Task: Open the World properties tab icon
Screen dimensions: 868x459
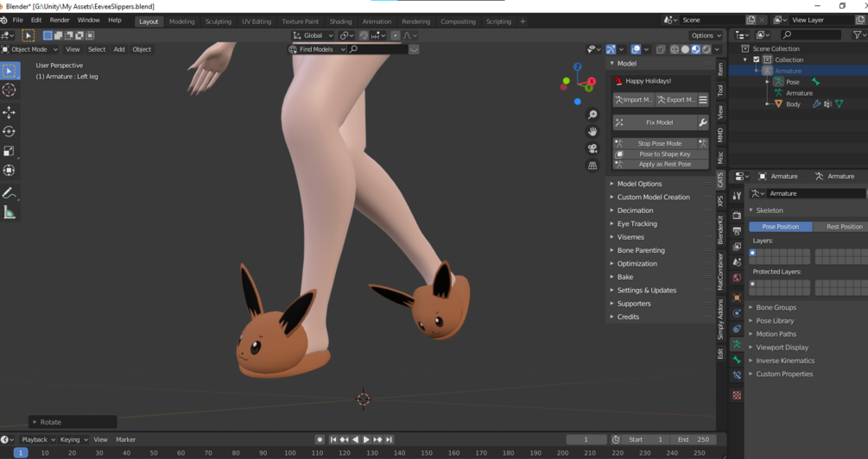Action: coord(737,278)
